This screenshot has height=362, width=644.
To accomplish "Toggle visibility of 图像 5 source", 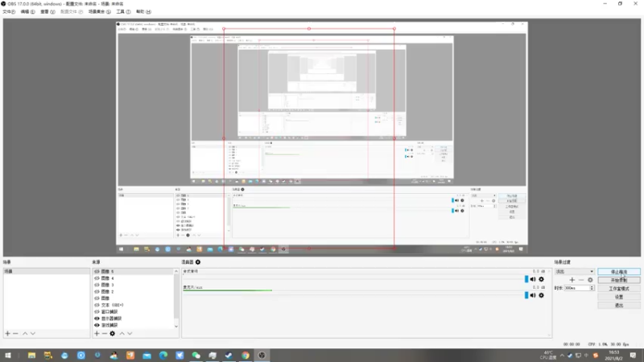I will coord(97,272).
